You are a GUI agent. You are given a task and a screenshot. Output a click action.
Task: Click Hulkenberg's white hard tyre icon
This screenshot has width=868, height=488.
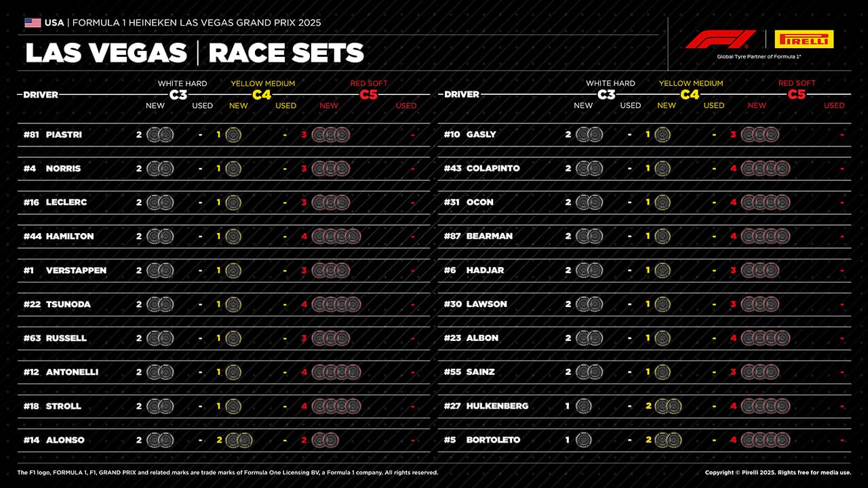(x=583, y=406)
